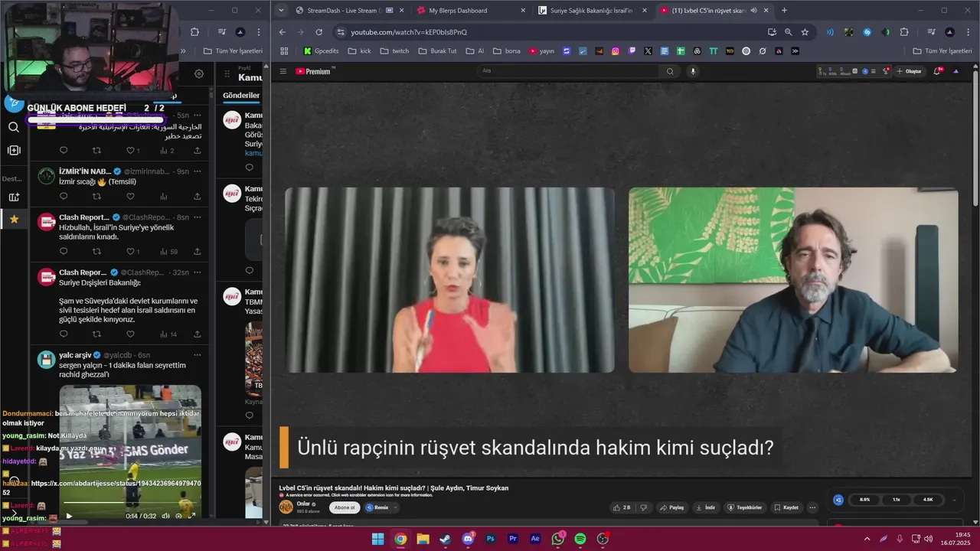Viewport: 980px width, 551px height.
Task: Open the X bookmark icon
Action: click(648, 51)
